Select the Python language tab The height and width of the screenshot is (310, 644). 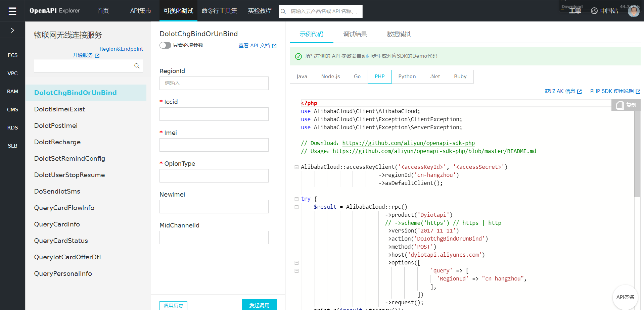click(407, 76)
